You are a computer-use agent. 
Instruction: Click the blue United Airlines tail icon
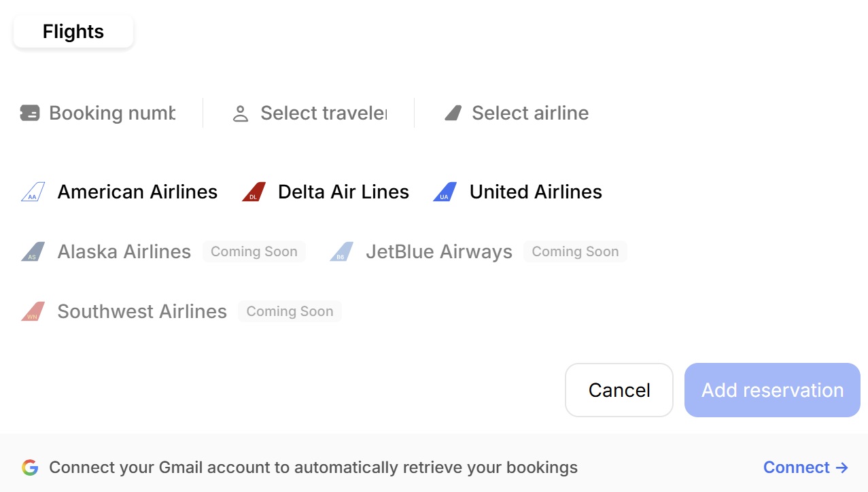pyautogui.click(x=445, y=192)
